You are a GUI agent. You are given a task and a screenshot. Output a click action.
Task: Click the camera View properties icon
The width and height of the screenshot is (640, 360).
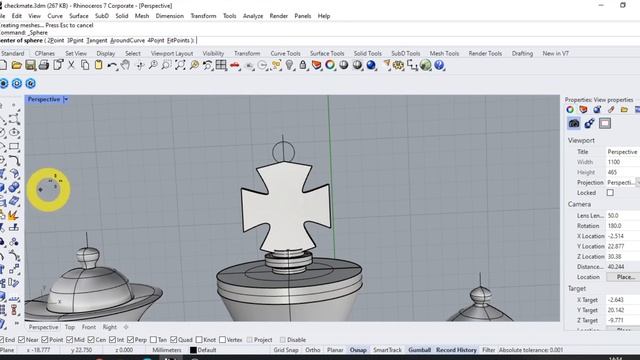(574, 123)
